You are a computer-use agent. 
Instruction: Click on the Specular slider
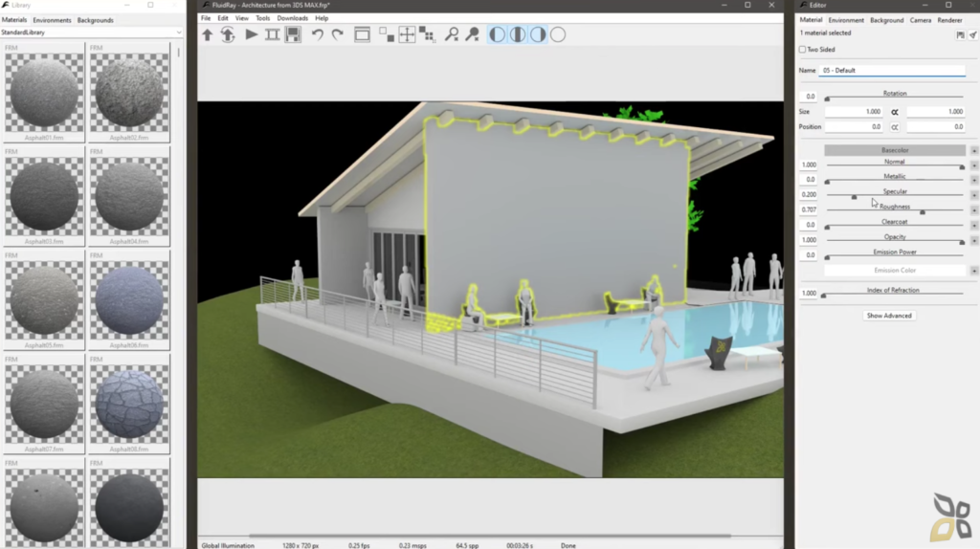point(895,197)
